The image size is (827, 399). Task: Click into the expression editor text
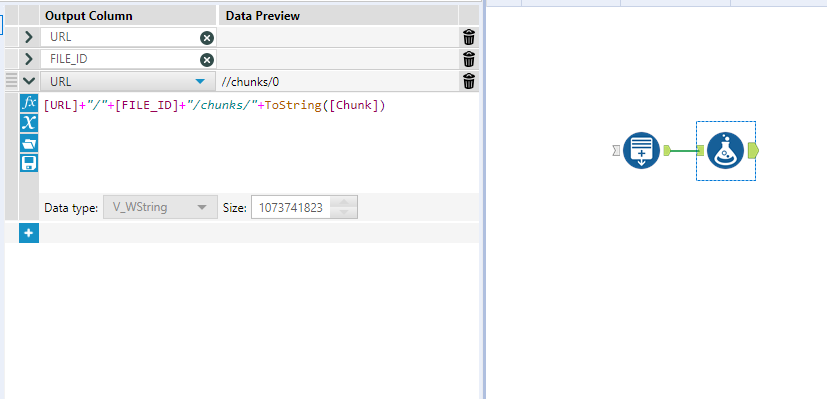[215, 105]
